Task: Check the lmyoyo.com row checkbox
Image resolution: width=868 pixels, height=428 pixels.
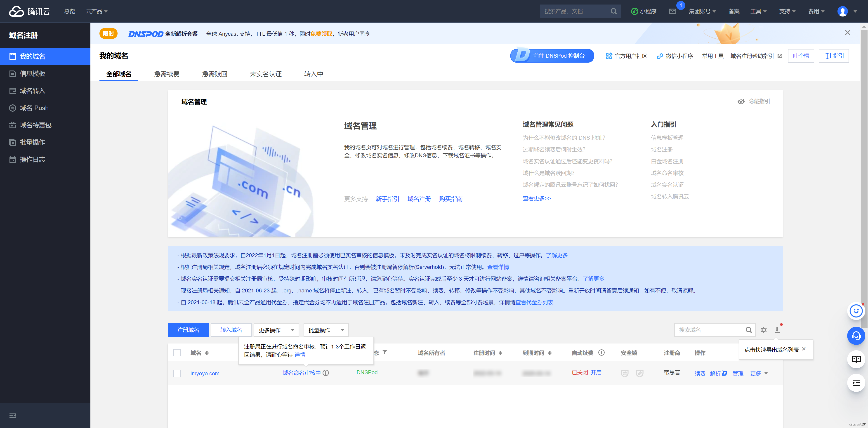Action: [x=177, y=374]
